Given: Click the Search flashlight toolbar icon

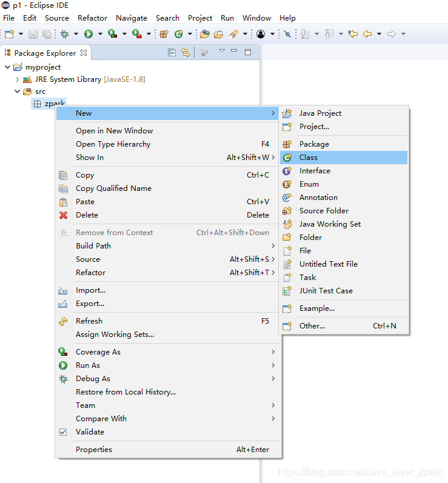Looking at the screenshot, I should (233, 34).
